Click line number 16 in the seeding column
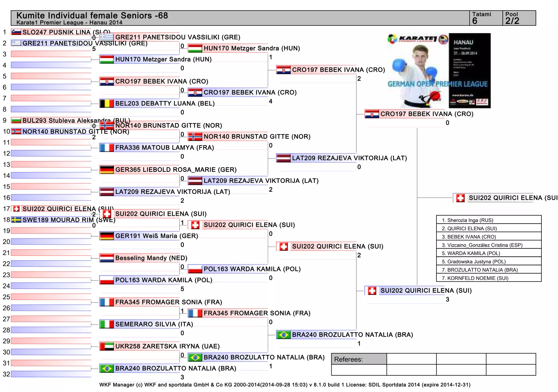This screenshot has height=392, width=558. pos(7,198)
